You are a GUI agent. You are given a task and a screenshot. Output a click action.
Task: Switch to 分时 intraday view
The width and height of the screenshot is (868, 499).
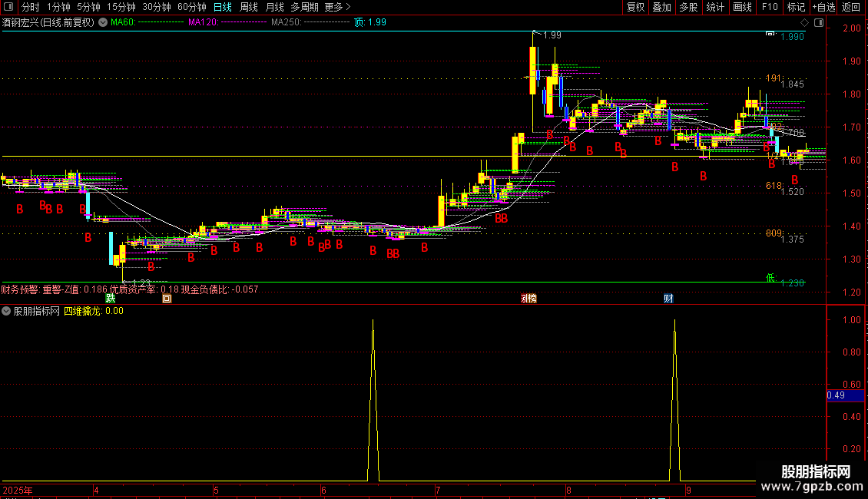pyautogui.click(x=31, y=7)
